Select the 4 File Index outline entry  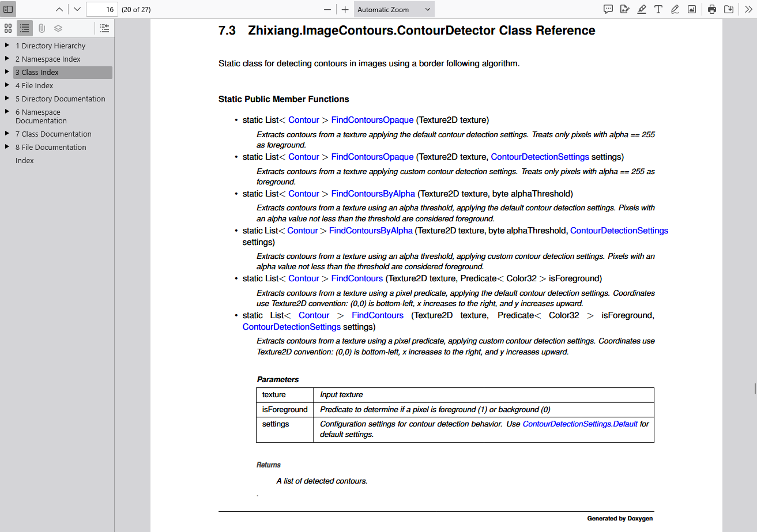point(35,85)
